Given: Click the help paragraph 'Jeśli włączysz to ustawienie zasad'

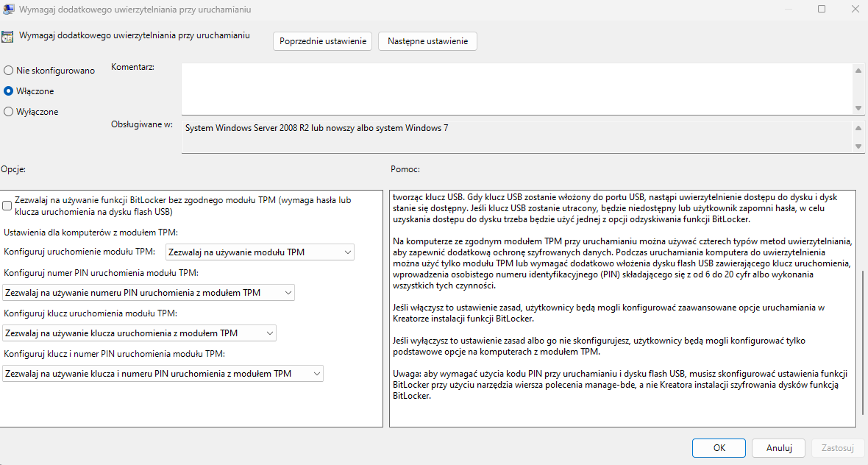Looking at the screenshot, I should [x=608, y=313].
